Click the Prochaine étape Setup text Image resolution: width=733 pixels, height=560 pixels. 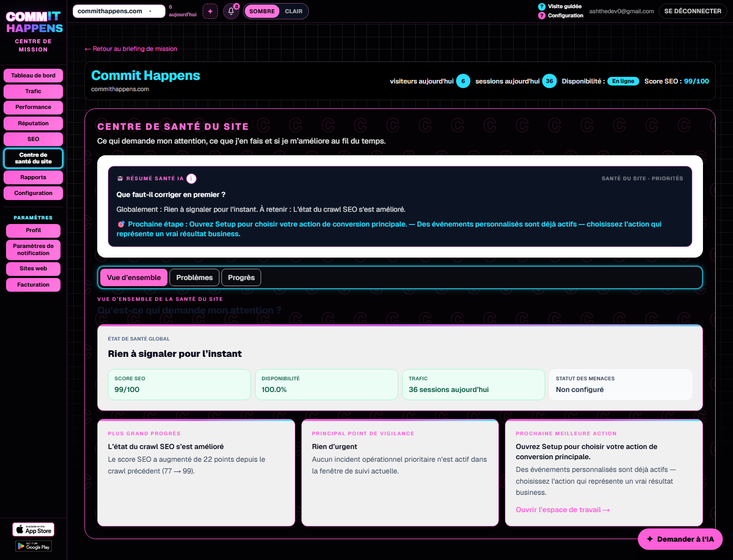click(389, 229)
